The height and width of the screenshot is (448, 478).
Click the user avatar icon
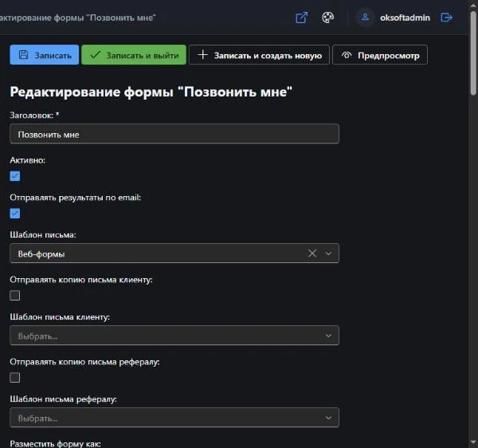pos(365,18)
